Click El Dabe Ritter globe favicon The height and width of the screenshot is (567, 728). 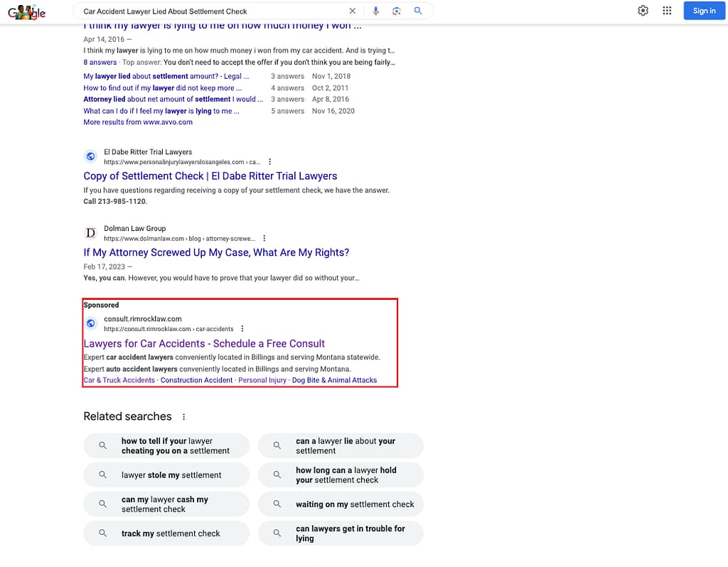pyautogui.click(x=91, y=157)
